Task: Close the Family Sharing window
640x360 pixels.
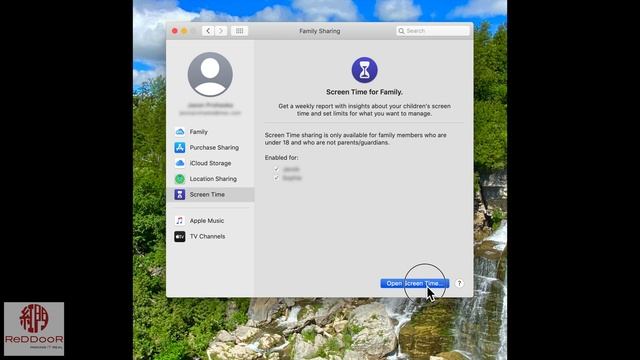Action: coord(175,31)
